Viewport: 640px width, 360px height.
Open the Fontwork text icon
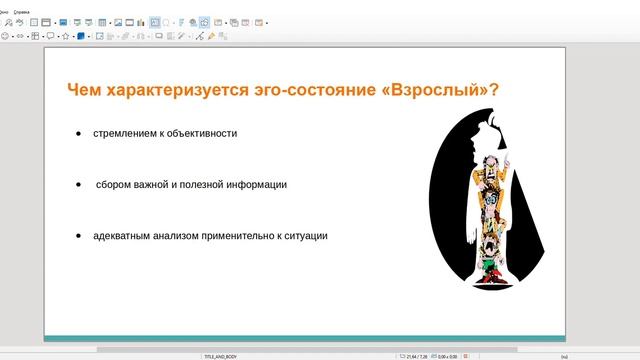pos(181,23)
